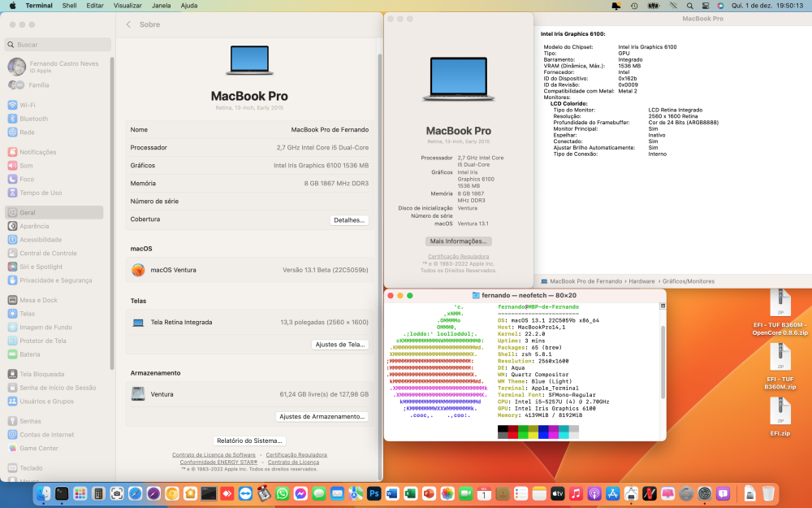Open Control Center in the menu bar
This screenshot has height=508, width=812.
tap(706, 6)
